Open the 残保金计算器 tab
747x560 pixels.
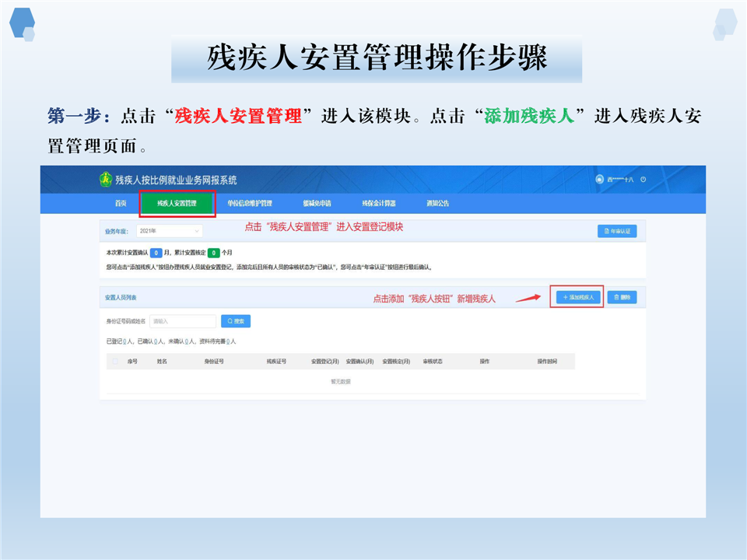coord(379,204)
